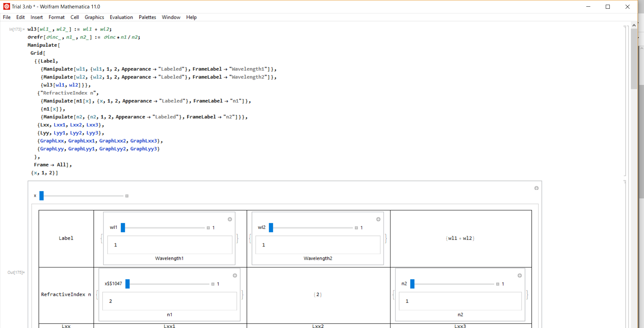Click the n2 slider thumb
The width and height of the screenshot is (644, 328).
tap(412, 284)
